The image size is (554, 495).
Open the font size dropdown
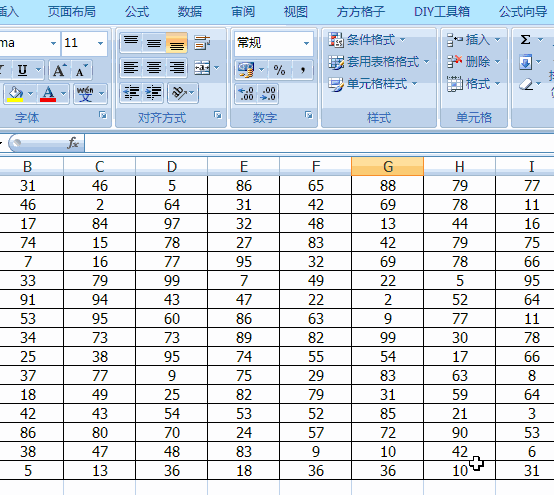(x=100, y=43)
